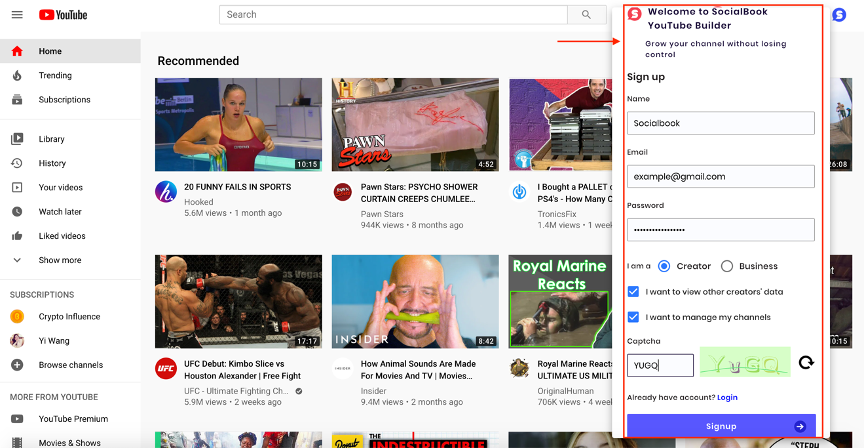Open How Animal Sounds Are Made title
This screenshot has width=864, height=448.
coord(418,370)
